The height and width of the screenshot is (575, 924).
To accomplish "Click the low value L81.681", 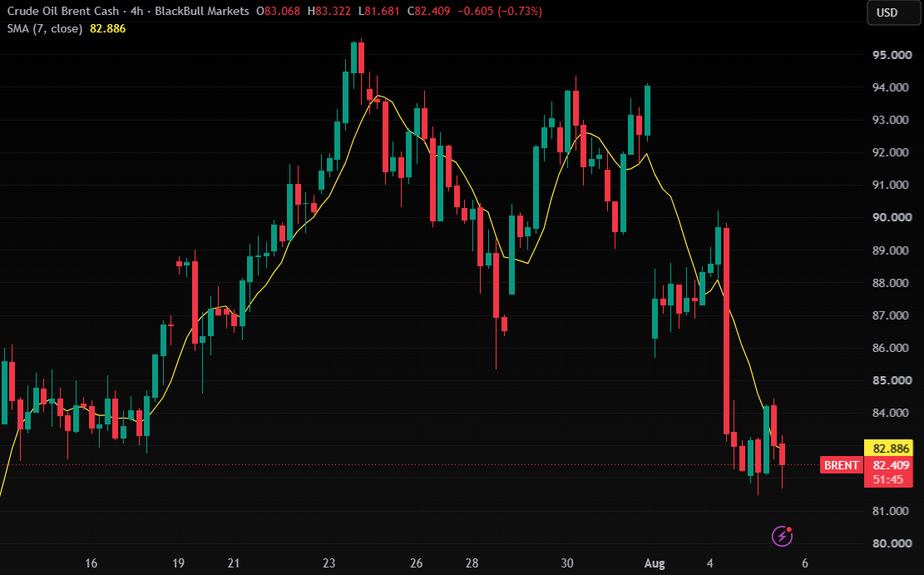I will 379,11.
